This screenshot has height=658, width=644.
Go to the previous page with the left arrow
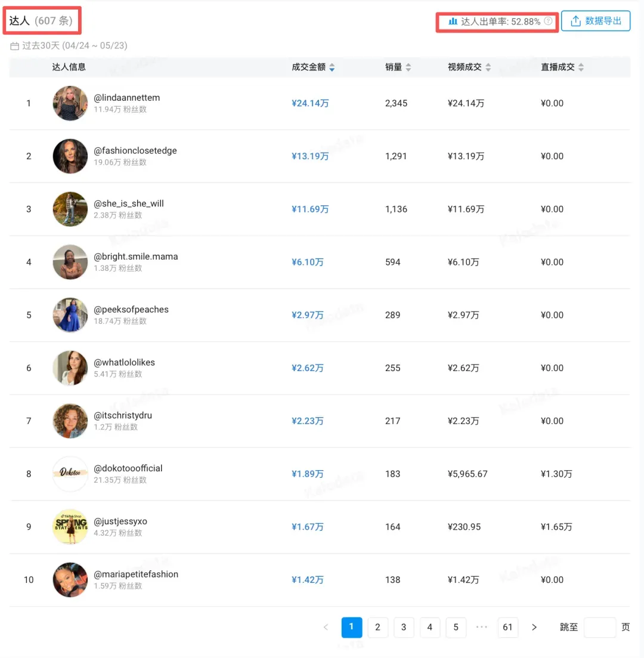326,628
